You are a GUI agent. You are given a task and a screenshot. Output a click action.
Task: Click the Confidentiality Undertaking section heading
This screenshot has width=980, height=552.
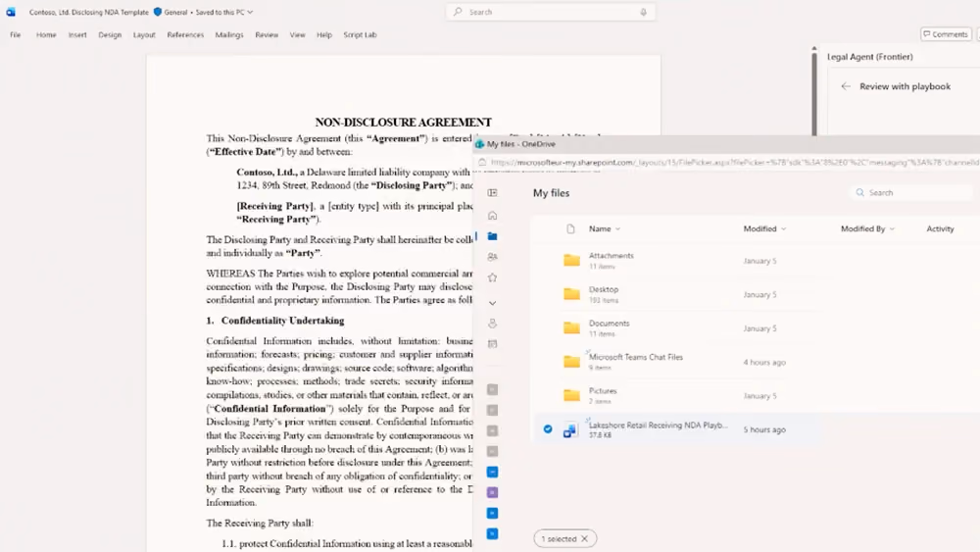(x=282, y=321)
